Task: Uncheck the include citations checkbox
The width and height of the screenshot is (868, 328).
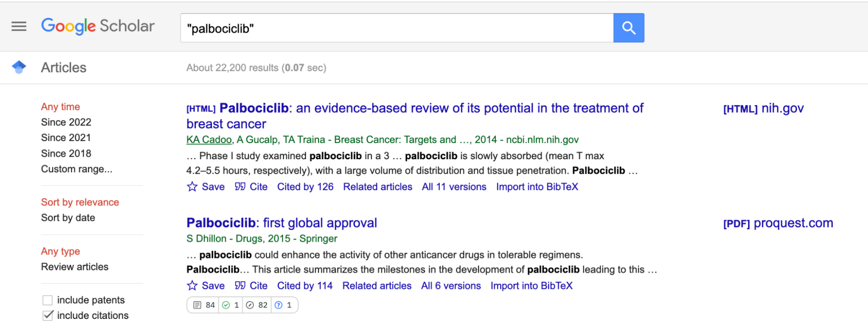Action: (48, 316)
